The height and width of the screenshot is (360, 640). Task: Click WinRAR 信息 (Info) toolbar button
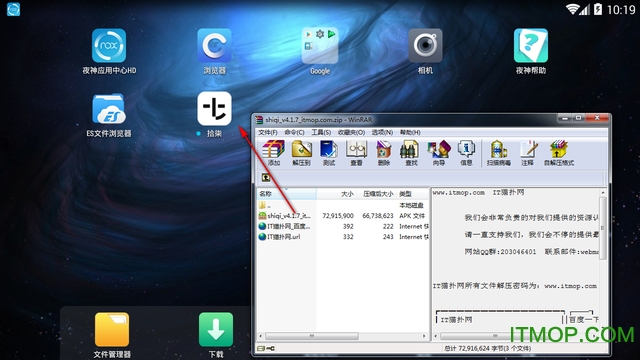pyautogui.click(x=466, y=153)
